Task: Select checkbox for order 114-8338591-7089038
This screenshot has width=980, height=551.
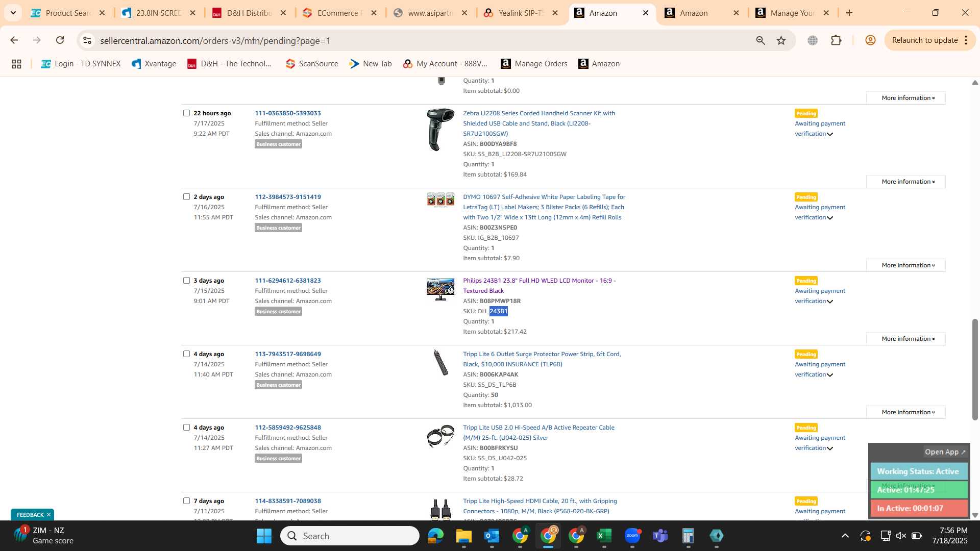Action: coord(186,501)
